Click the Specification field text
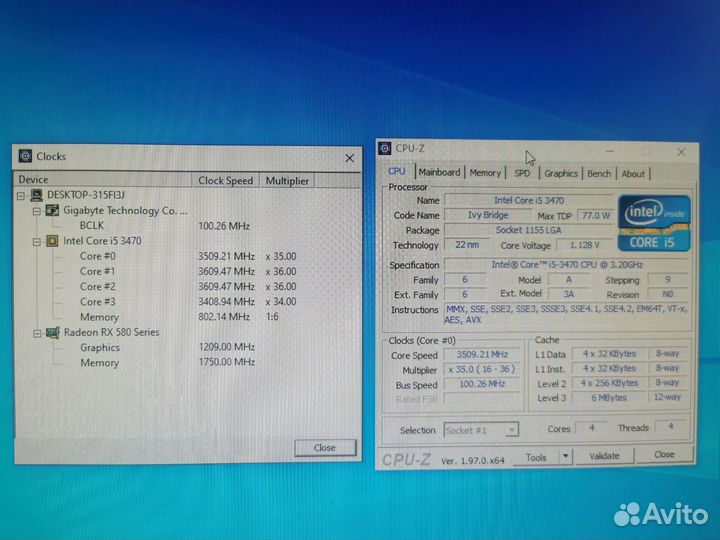720x540 pixels. click(x=567, y=264)
